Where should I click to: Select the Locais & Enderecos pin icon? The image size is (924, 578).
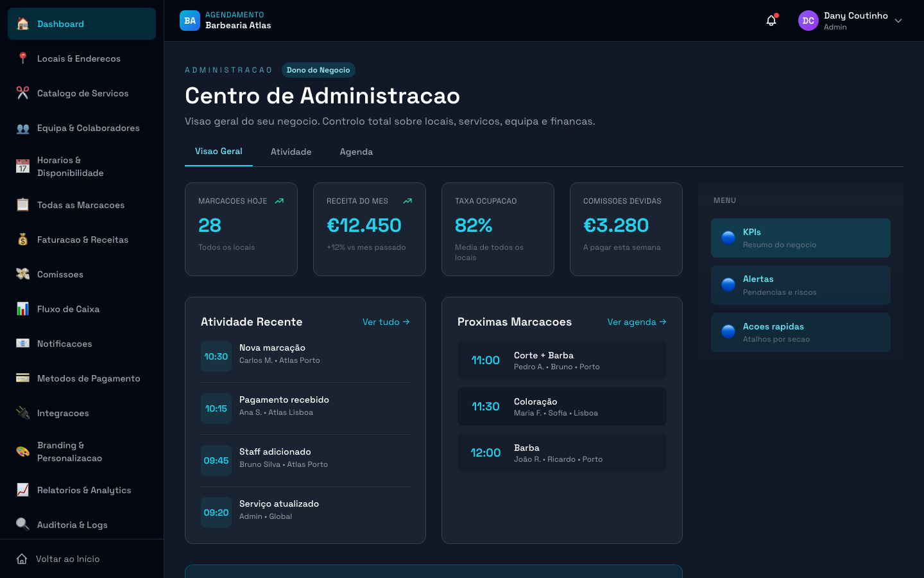22,58
